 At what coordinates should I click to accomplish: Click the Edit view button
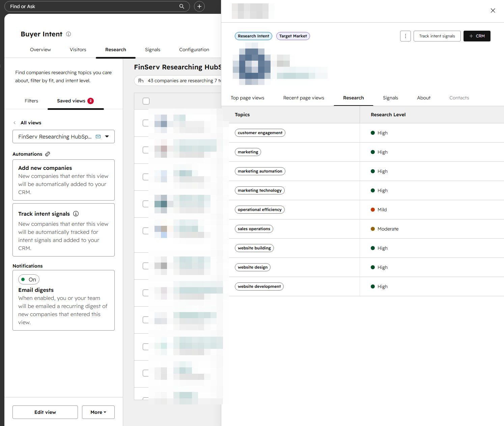(45, 412)
